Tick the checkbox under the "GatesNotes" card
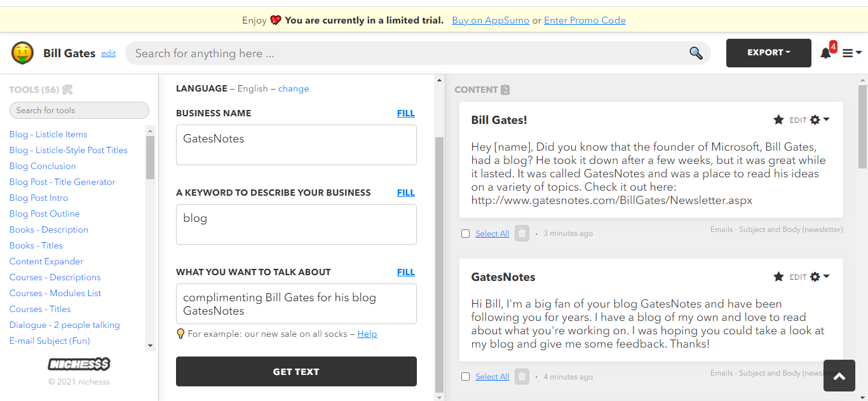 click(466, 377)
